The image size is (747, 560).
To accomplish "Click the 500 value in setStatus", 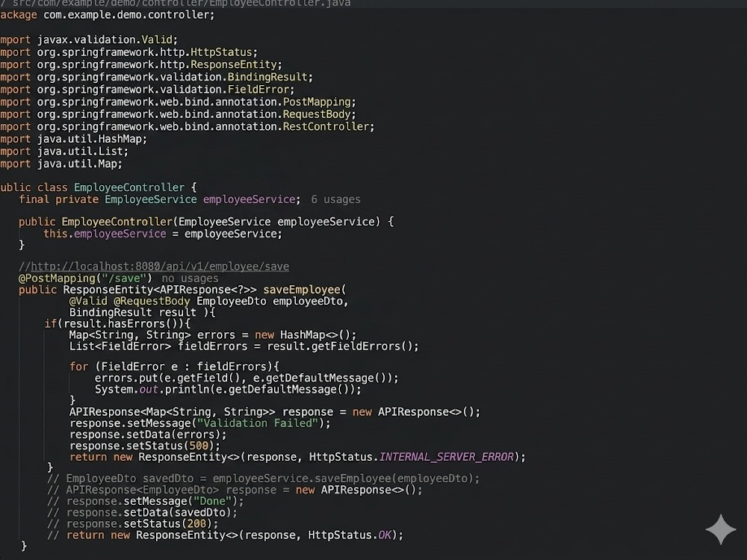I will (x=199, y=447).
